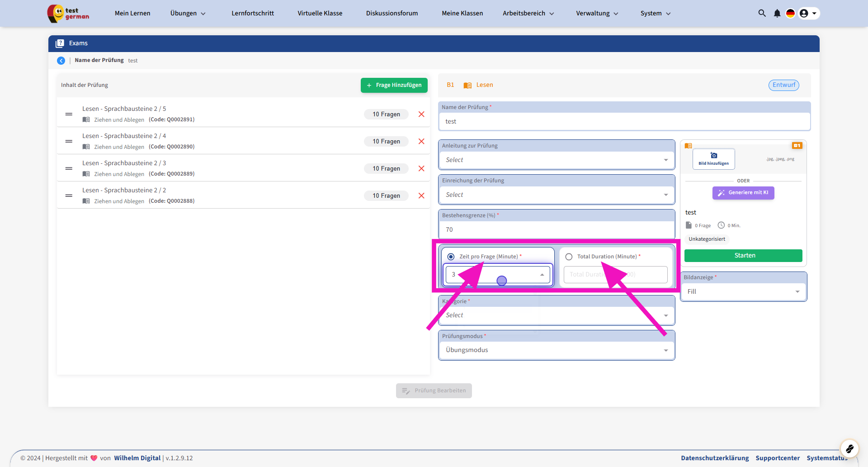This screenshot has height=467, width=868.
Task: Click the search magnifier icon
Action: point(762,13)
